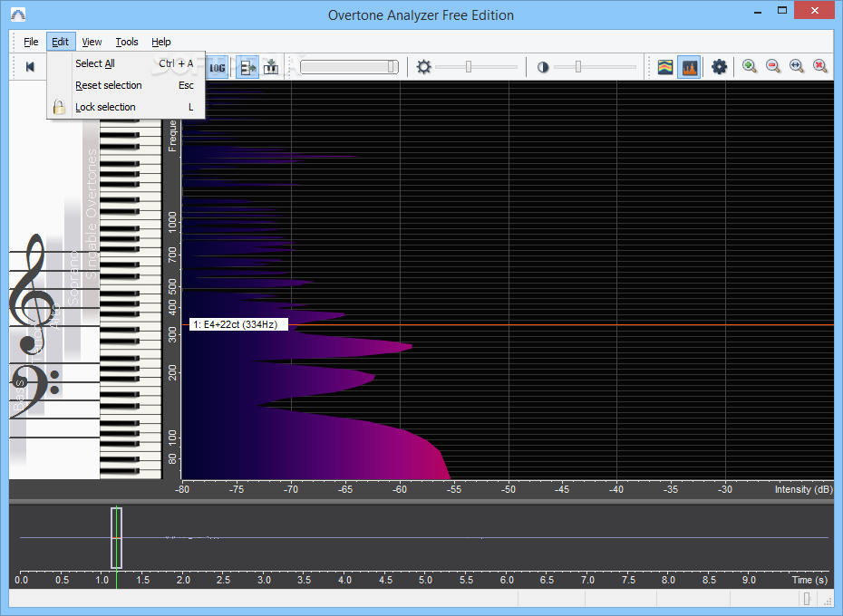Open the Tools menu
Viewport: 843px width, 616px height.
click(126, 42)
